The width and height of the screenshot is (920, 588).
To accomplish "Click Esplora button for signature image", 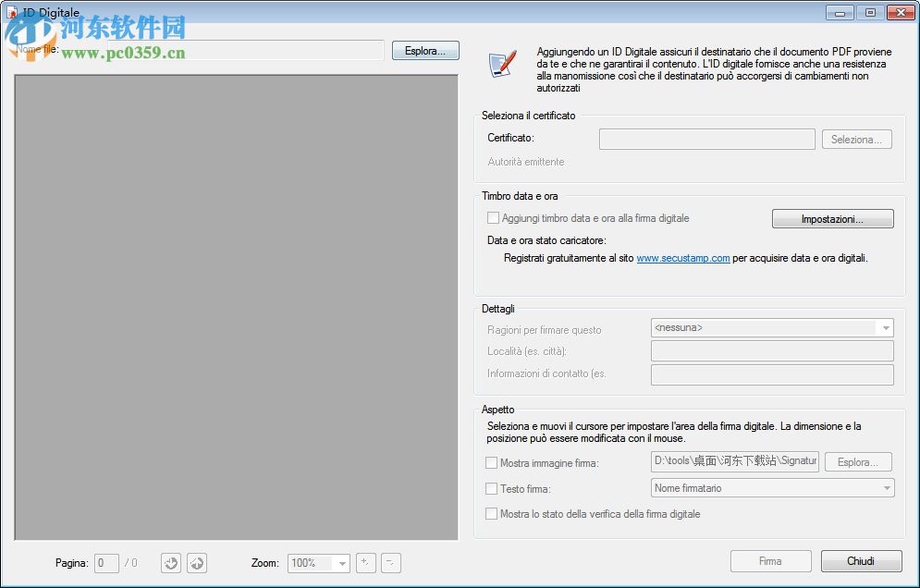I will pyautogui.click(x=858, y=462).
